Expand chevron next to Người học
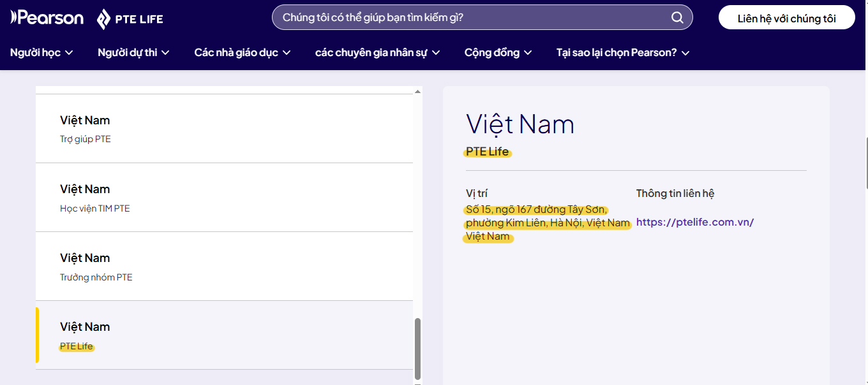The height and width of the screenshot is (385, 868). tap(69, 53)
